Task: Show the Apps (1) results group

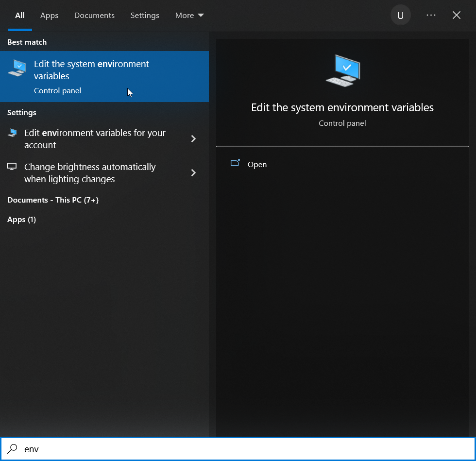Action: [21, 220]
